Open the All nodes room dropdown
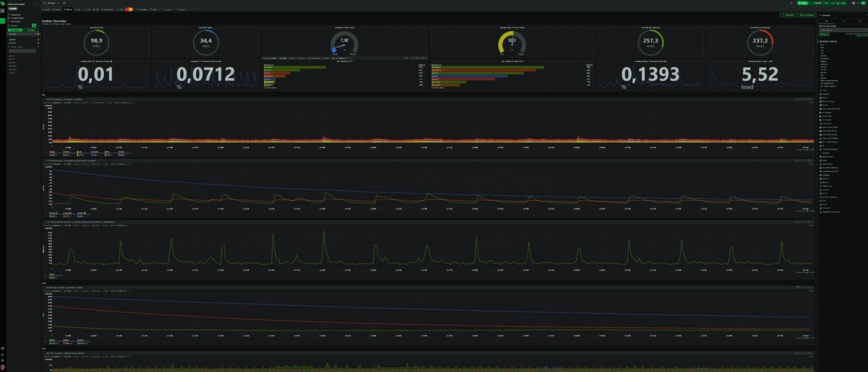868x372 pixels. tap(51, 3)
